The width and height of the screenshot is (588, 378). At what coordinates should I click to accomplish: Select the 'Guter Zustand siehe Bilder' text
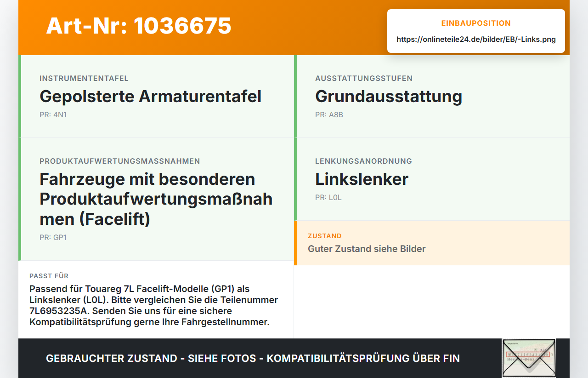pos(367,249)
